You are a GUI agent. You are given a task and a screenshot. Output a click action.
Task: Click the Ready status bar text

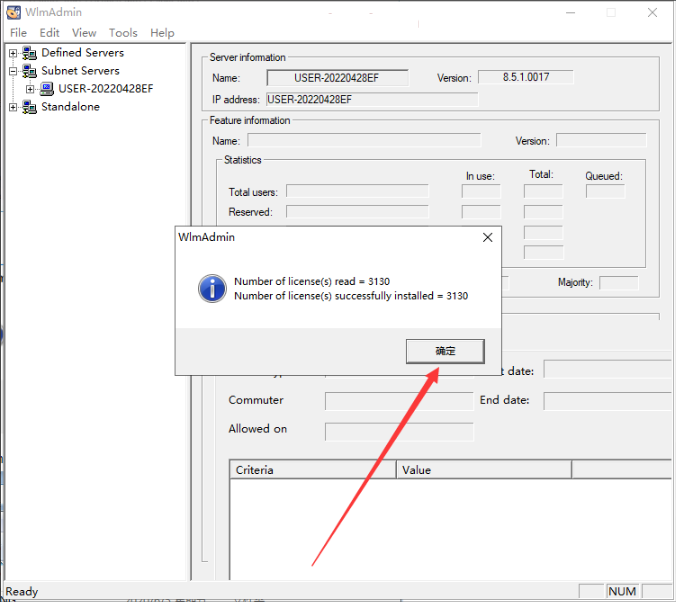tap(22, 591)
